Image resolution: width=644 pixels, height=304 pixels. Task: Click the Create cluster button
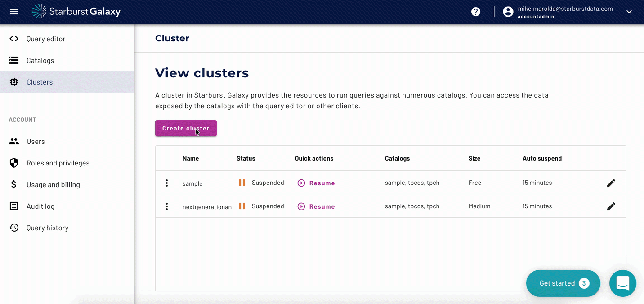pyautogui.click(x=186, y=128)
